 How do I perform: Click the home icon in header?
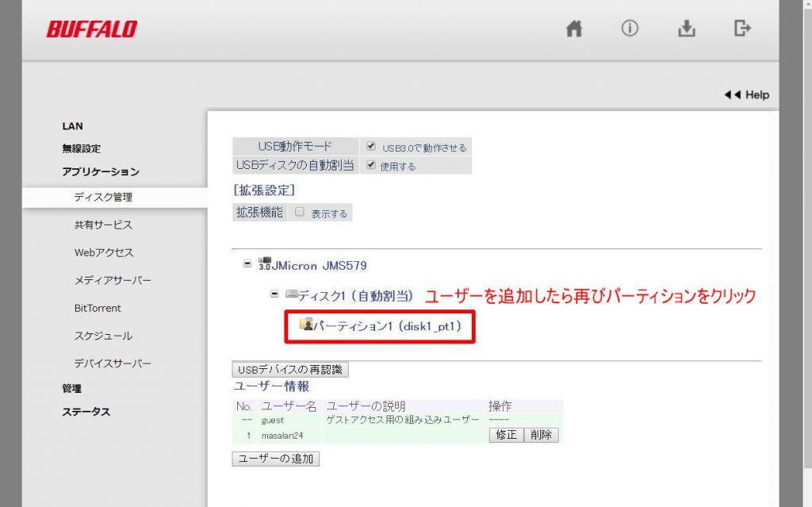click(x=574, y=29)
